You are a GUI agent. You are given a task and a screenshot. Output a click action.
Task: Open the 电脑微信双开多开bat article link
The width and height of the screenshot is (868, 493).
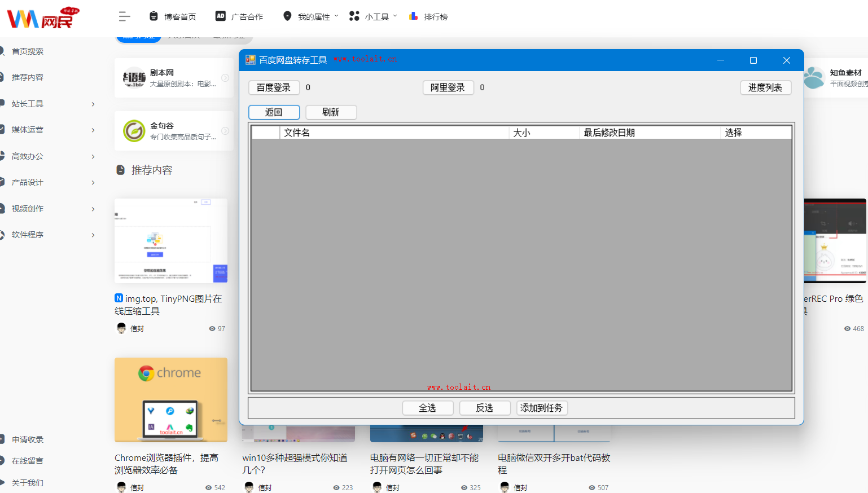pyautogui.click(x=554, y=464)
